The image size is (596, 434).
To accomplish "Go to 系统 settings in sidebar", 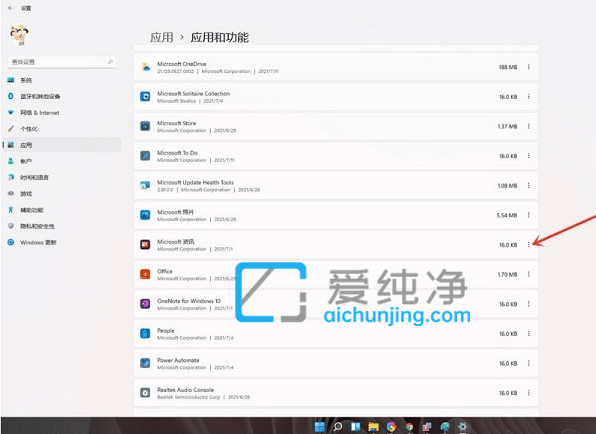I will tap(62, 80).
